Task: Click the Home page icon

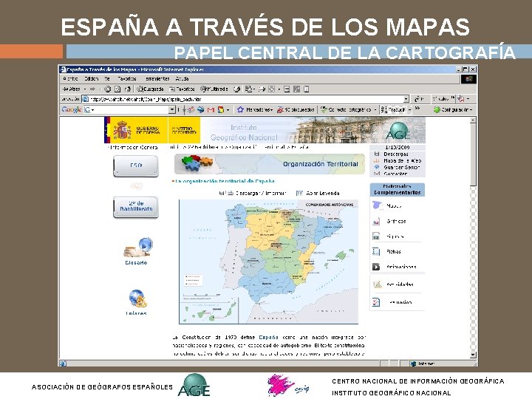Action: point(127,89)
